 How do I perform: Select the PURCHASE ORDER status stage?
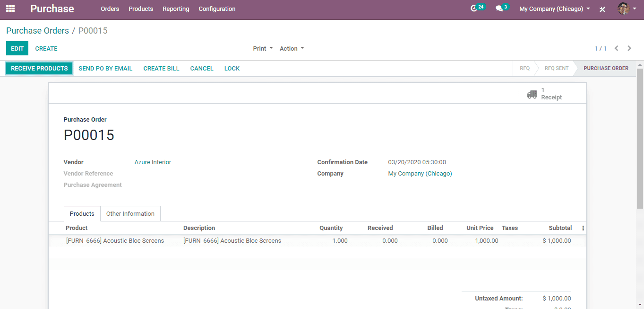(606, 68)
